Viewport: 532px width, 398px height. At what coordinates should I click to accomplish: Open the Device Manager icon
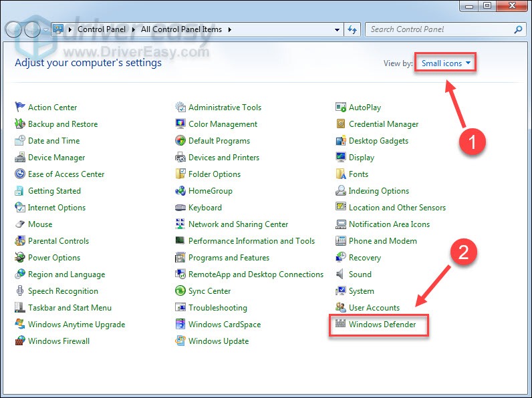point(20,158)
